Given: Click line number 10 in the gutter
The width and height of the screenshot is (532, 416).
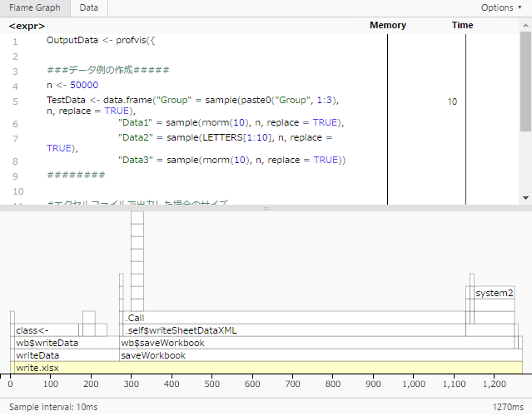Looking at the screenshot, I should [18, 191].
